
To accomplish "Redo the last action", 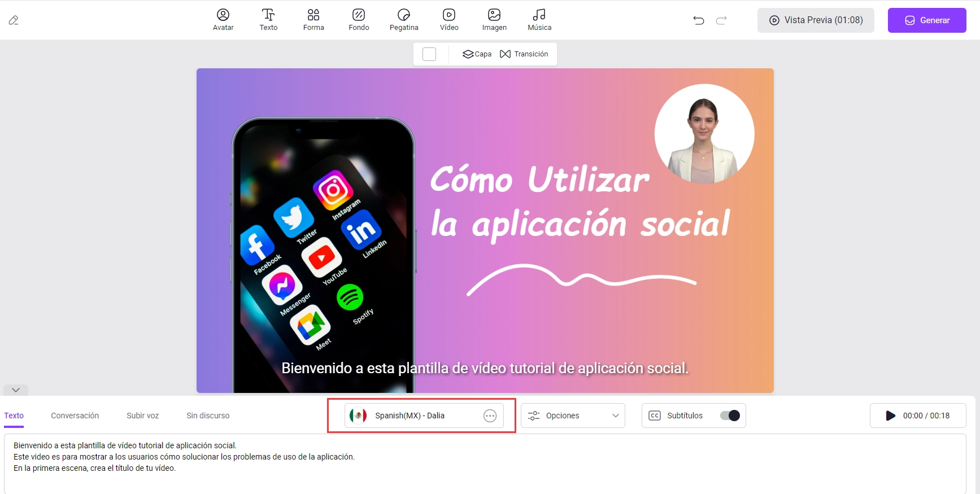I will point(721,20).
